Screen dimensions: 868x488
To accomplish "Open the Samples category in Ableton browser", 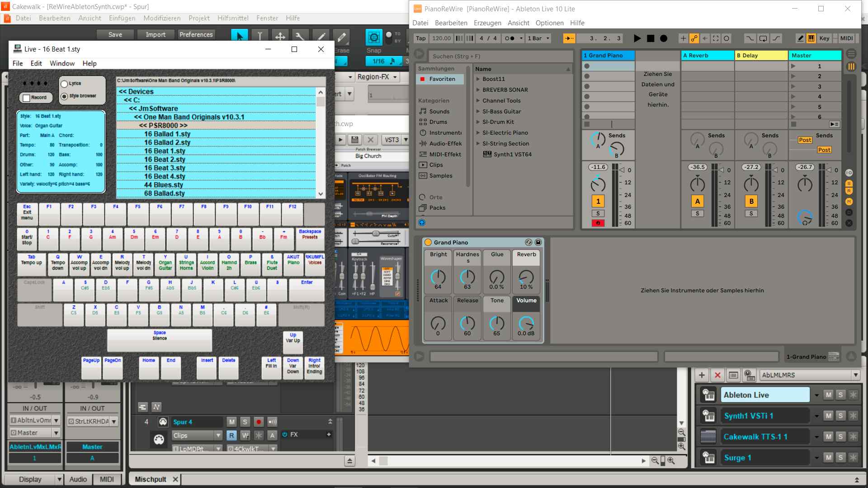I will pyautogui.click(x=440, y=176).
